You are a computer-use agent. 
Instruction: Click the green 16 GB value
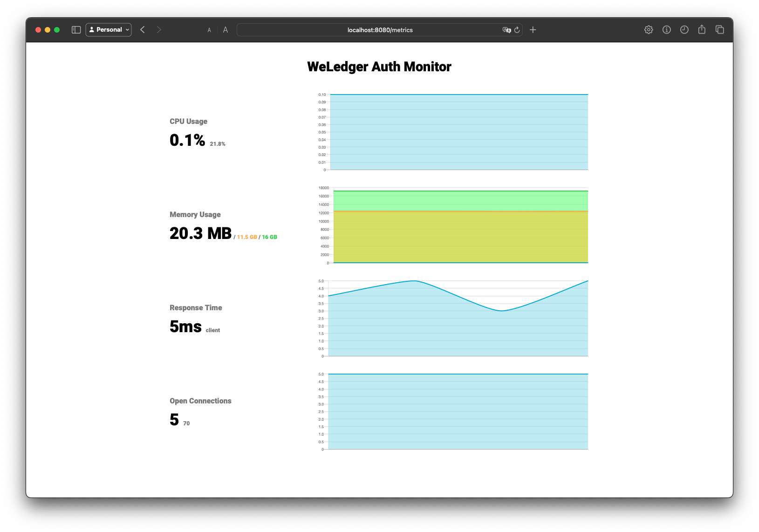click(x=269, y=237)
